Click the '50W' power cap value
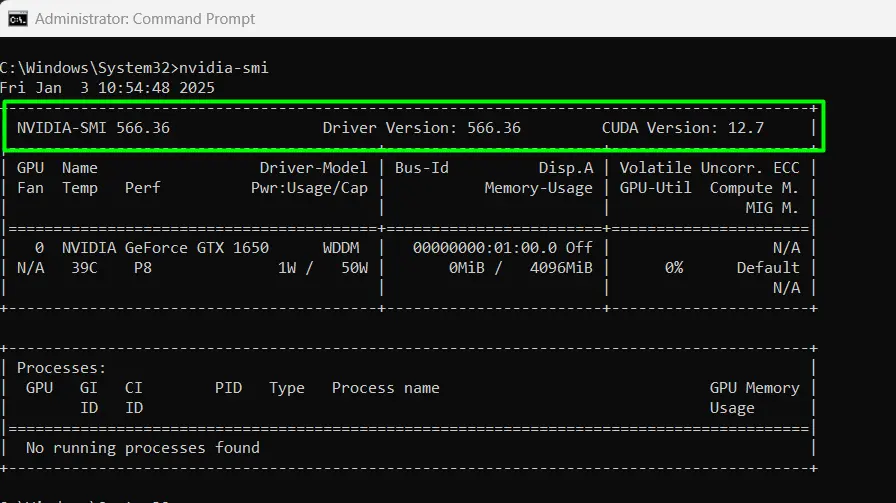896x503 pixels. point(354,268)
